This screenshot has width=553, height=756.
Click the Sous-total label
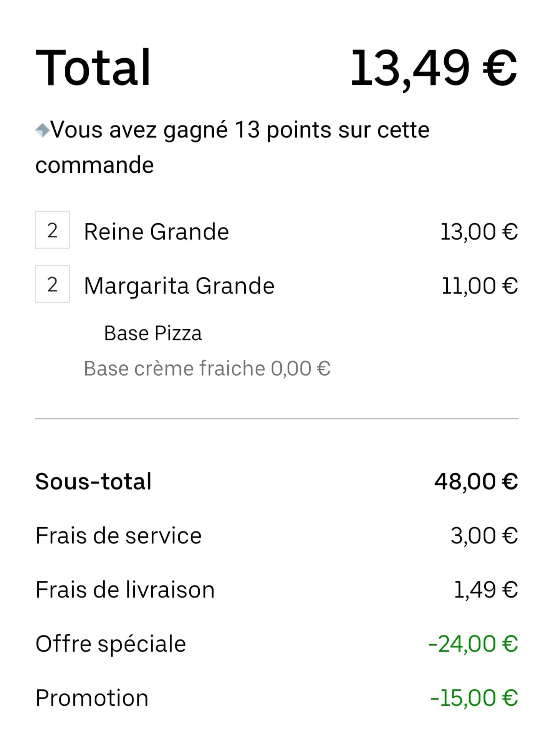pos(93,481)
